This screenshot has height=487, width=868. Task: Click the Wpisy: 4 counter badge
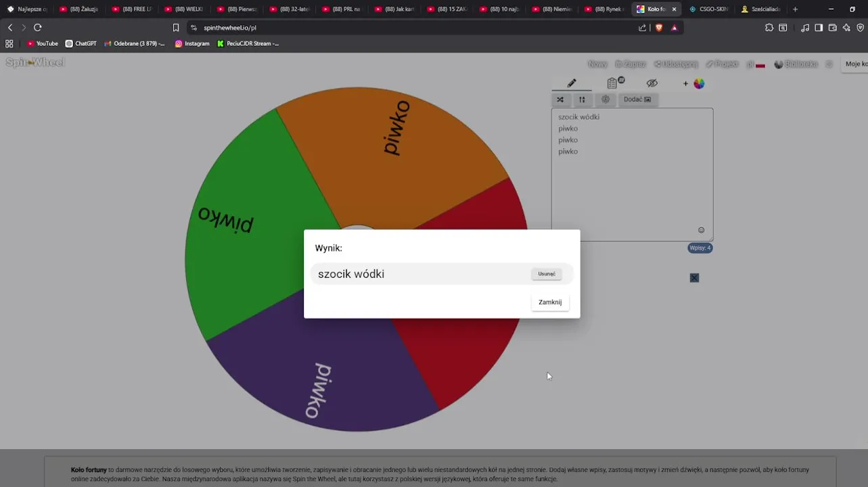[x=700, y=248]
